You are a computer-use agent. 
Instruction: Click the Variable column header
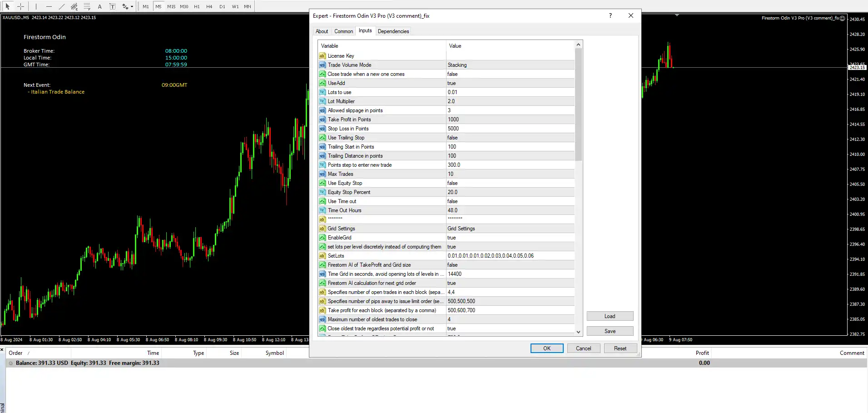(x=382, y=46)
